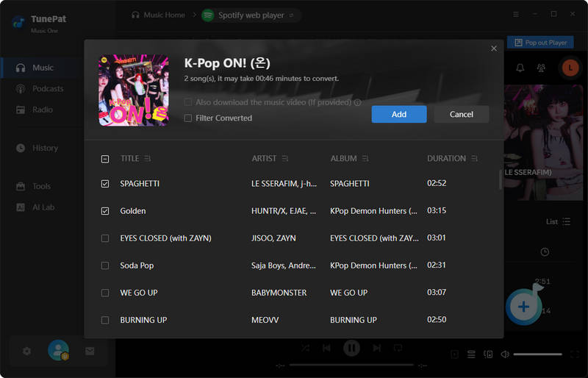This screenshot has width=588, height=378.
Task: Click the song list scrollbar
Action: [500, 179]
